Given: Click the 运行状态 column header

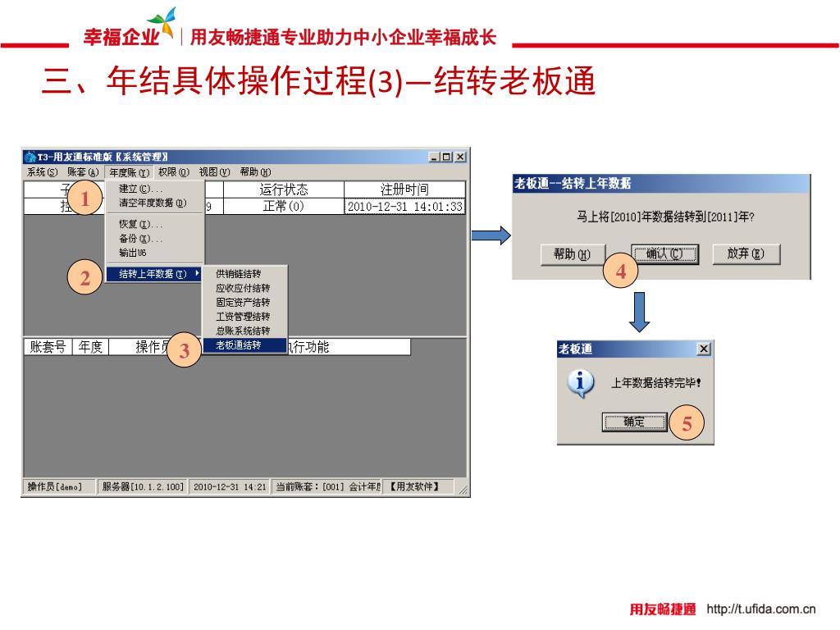Looking at the screenshot, I should click(x=283, y=189).
